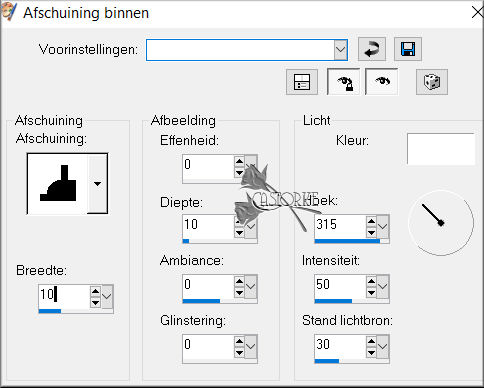Open the Ambiance slider dropdown arrow
This screenshot has height=388, width=484.
[251, 286]
